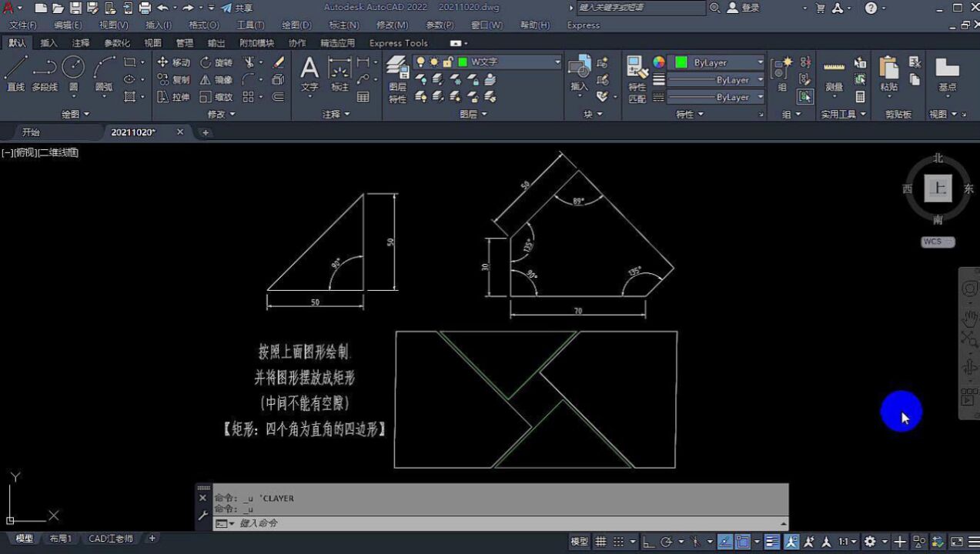The height and width of the screenshot is (554, 980).
Task: Switch to the Insert (插入) ribbon tab
Action: [48, 43]
